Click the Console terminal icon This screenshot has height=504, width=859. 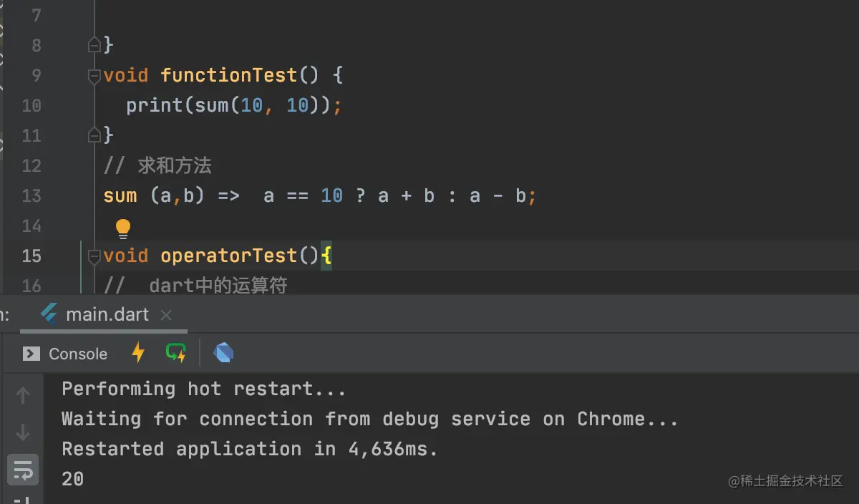pos(31,354)
